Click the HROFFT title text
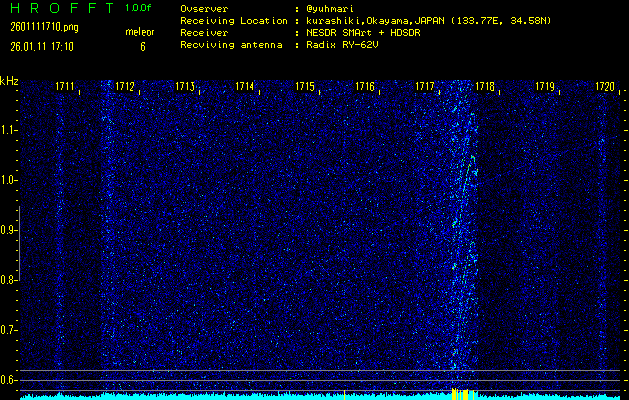Screen dimensions: 629x400 click(x=58, y=8)
